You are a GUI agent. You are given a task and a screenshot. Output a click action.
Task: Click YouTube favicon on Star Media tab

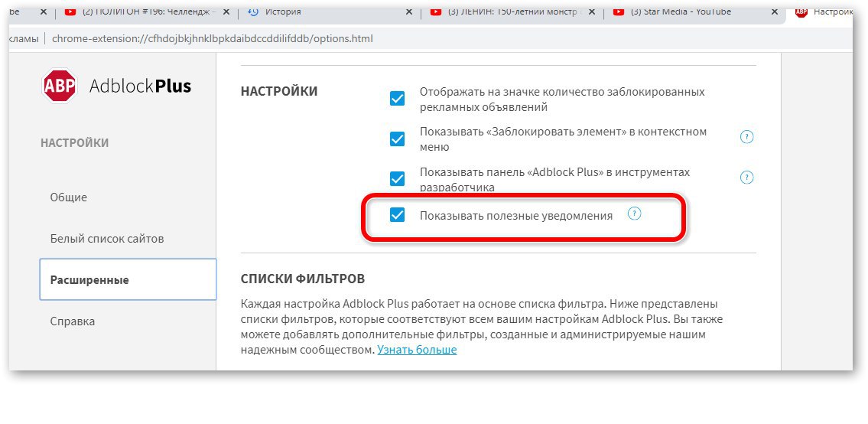(x=619, y=11)
